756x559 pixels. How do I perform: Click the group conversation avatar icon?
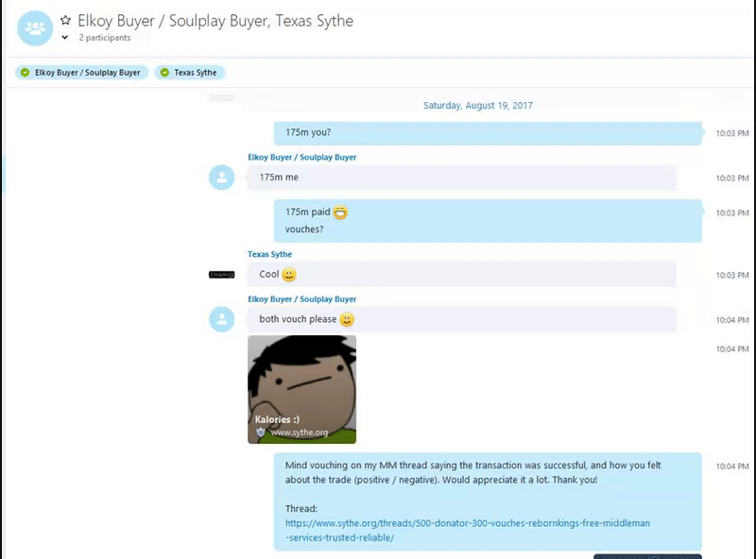coord(35,28)
